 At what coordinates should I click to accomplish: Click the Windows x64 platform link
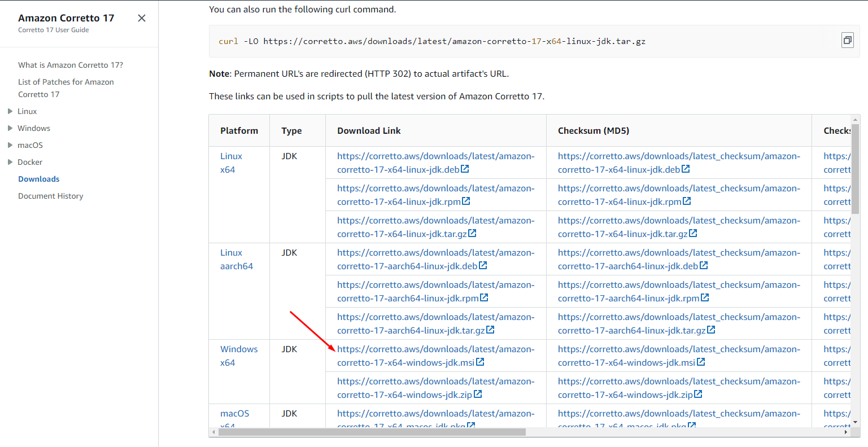pos(239,356)
